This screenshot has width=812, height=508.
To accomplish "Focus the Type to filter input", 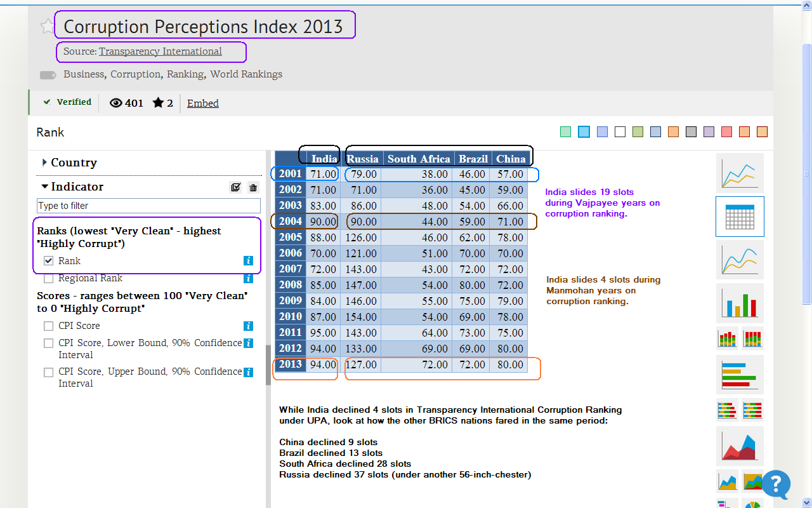I will (x=148, y=206).
